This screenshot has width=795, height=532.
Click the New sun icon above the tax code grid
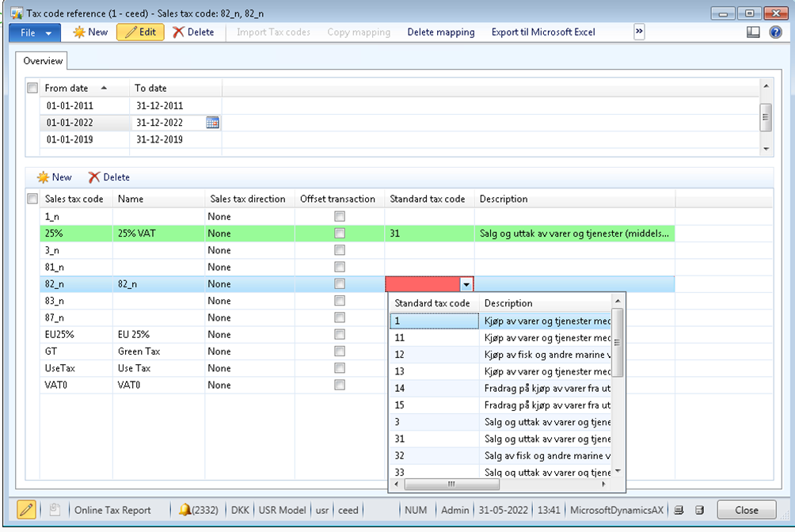pos(43,177)
